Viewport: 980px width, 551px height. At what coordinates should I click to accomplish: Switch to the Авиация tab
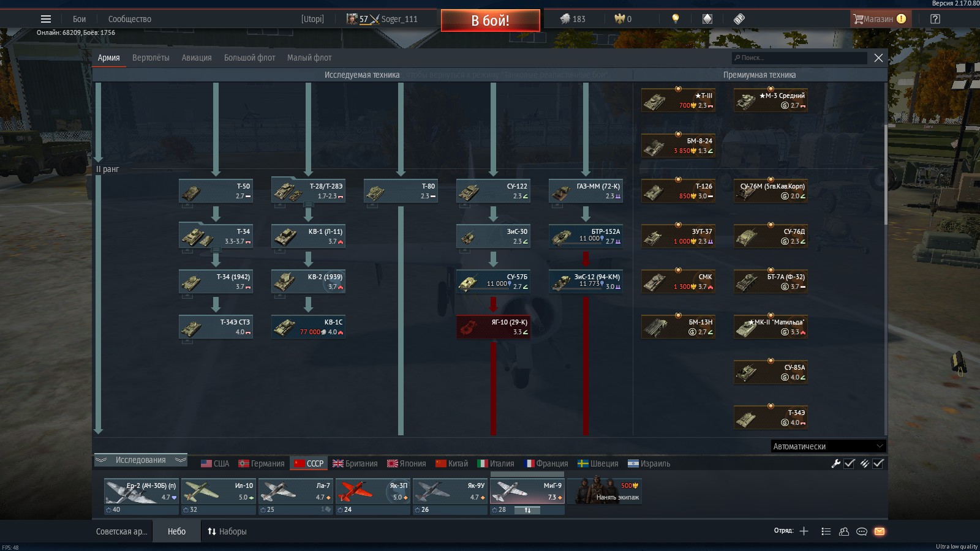[x=197, y=58]
